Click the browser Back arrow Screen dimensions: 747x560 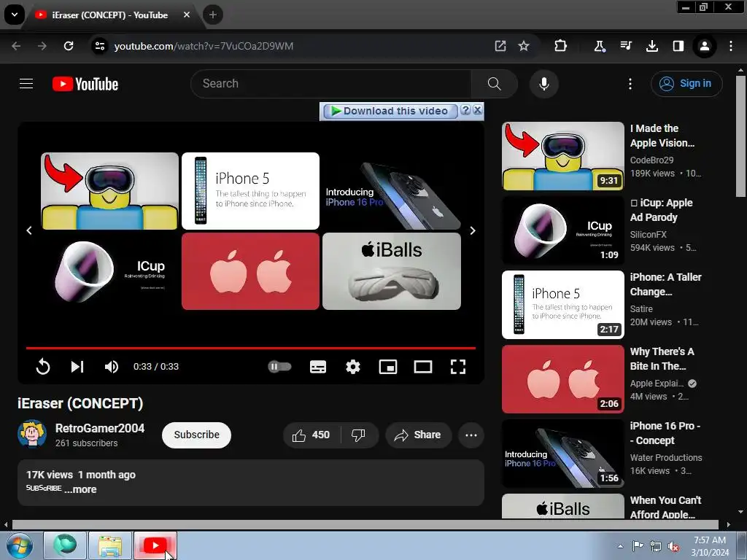tap(16, 46)
